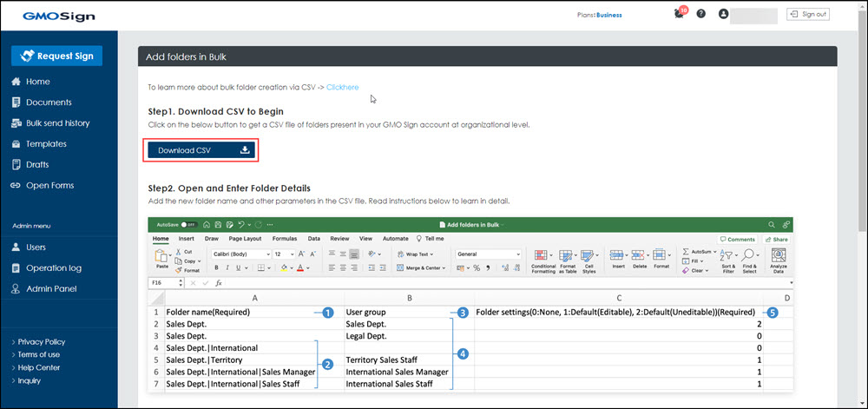Open the Wrap Text dropdown
This screenshot has height=409, width=868.
pyautogui.click(x=416, y=254)
